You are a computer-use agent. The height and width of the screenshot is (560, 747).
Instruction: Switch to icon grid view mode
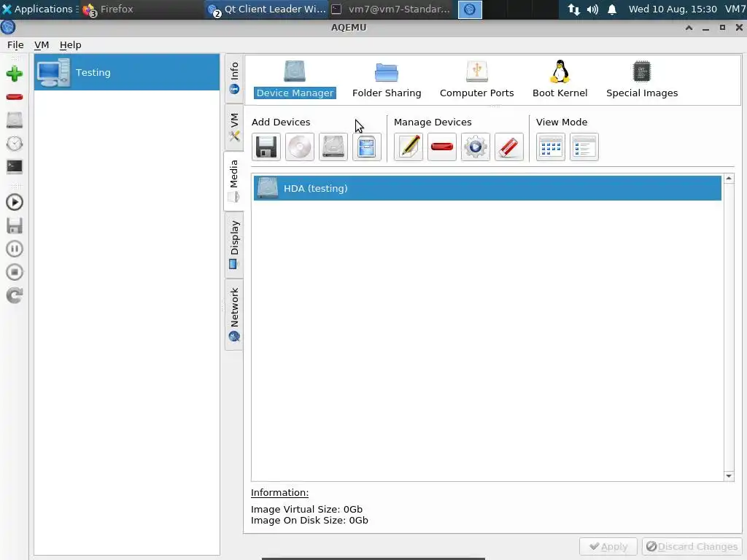(x=550, y=147)
